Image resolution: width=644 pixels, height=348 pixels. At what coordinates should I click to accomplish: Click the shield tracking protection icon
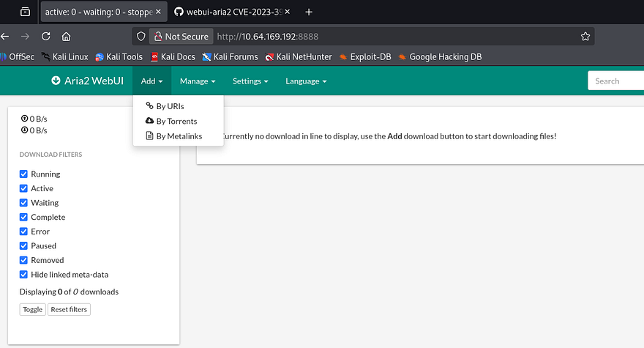point(142,36)
